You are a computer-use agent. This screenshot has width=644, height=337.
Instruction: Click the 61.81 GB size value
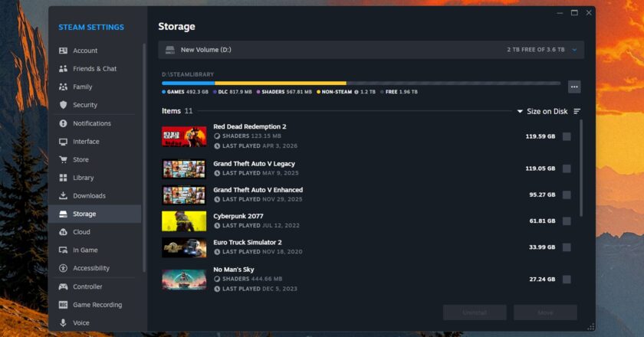[542, 221]
